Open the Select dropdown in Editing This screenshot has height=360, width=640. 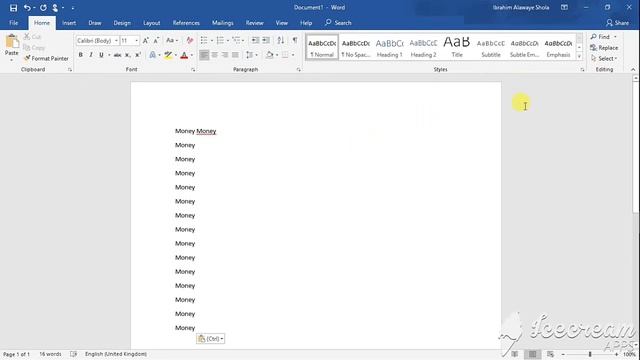point(604,58)
